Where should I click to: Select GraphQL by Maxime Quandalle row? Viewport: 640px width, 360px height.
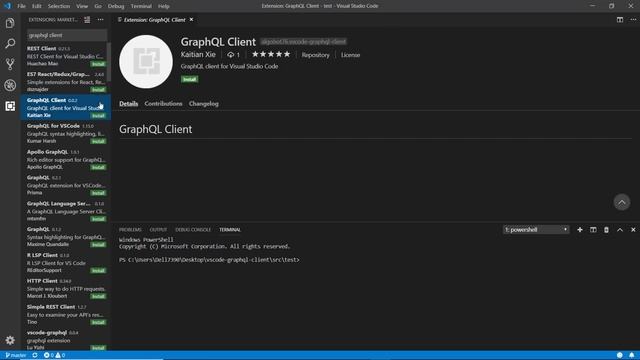pyautogui.click(x=66, y=237)
